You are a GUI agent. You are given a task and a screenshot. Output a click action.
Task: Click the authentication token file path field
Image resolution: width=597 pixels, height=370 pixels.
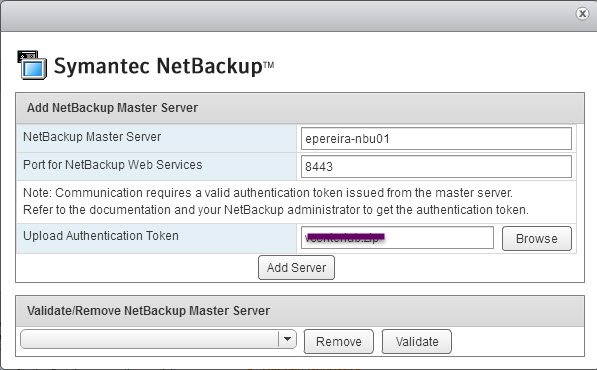click(397, 238)
